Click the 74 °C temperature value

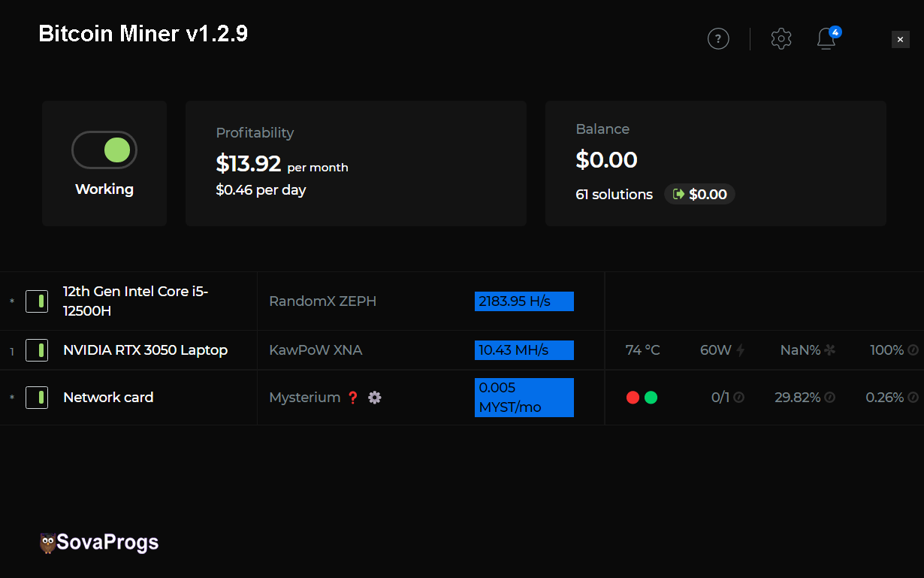pos(643,350)
